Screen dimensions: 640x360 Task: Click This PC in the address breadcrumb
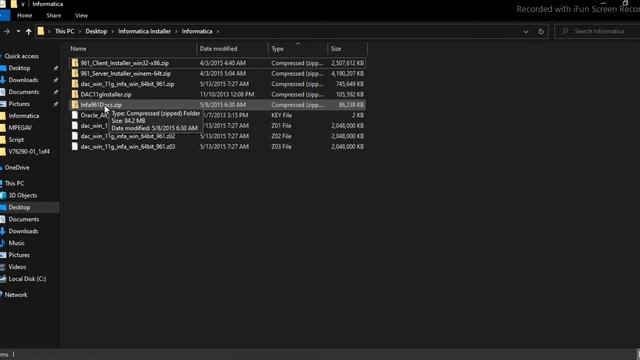[x=64, y=31]
